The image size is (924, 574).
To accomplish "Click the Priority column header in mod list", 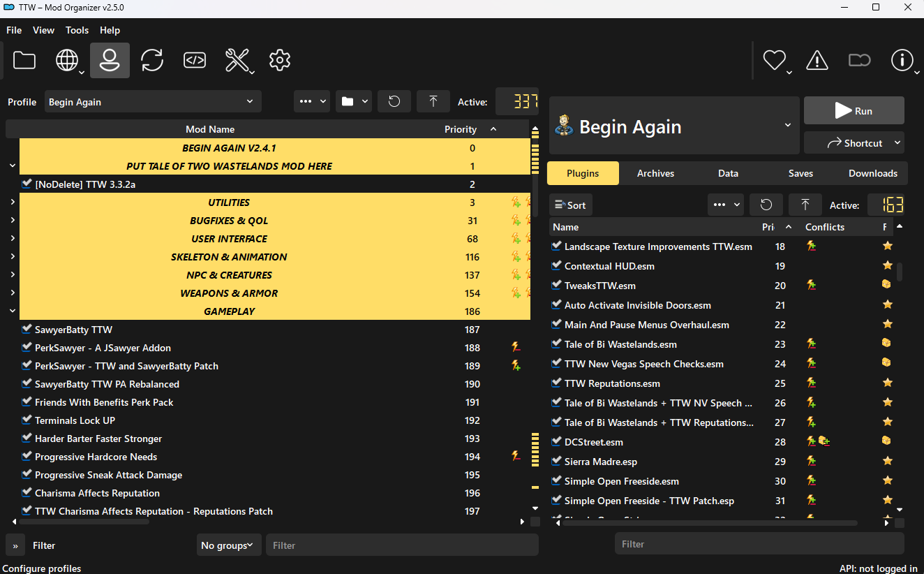I will click(x=461, y=129).
